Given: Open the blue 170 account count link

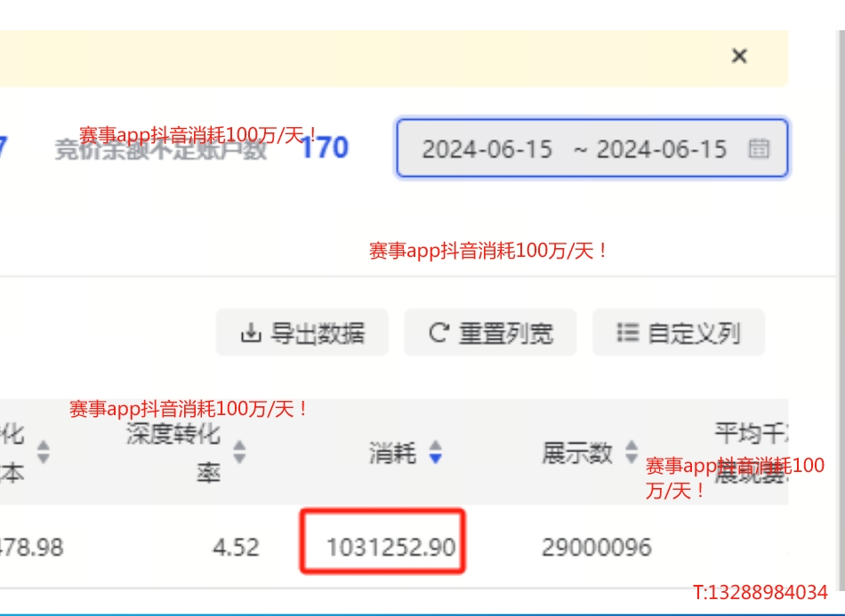Looking at the screenshot, I should [x=323, y=148].
